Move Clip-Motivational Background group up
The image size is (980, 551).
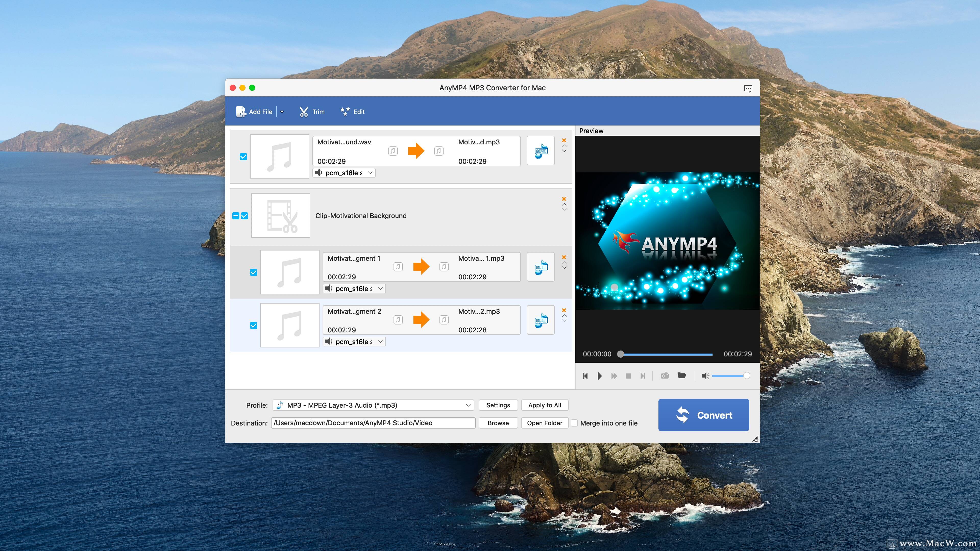click(x=564, y=204)
